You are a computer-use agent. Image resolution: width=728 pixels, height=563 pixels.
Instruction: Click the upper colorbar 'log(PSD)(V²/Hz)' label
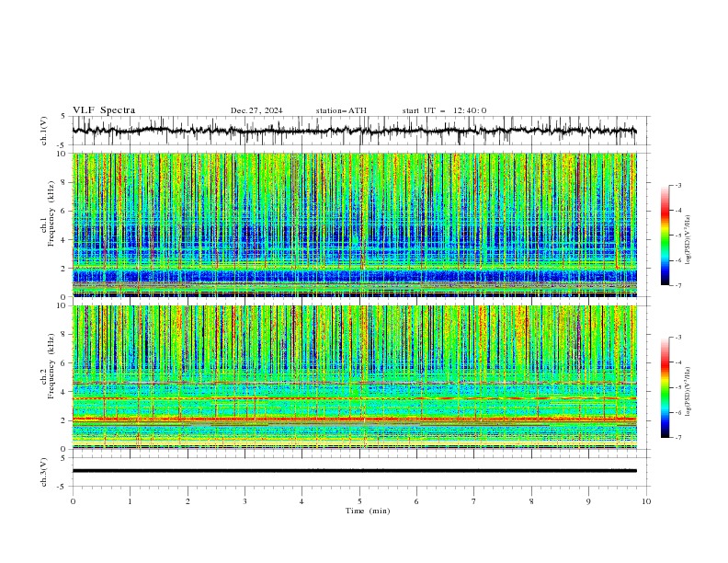click(688, 240)
